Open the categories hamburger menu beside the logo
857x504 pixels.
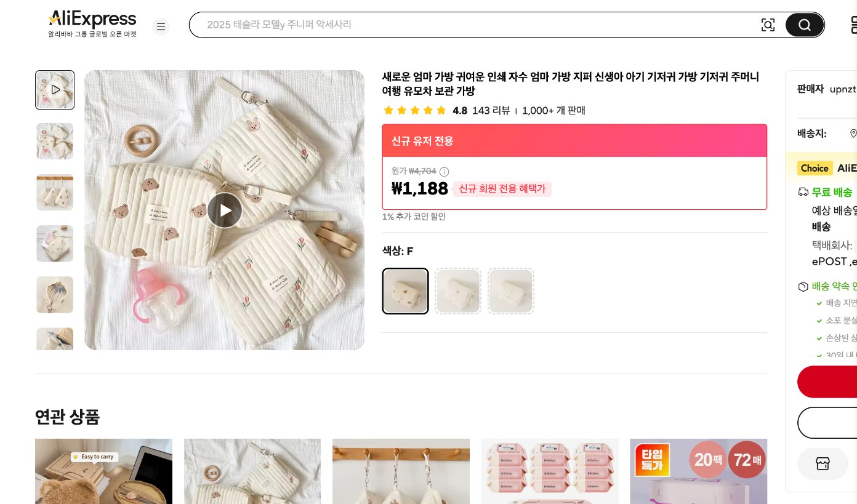click(x=161, y=26)
